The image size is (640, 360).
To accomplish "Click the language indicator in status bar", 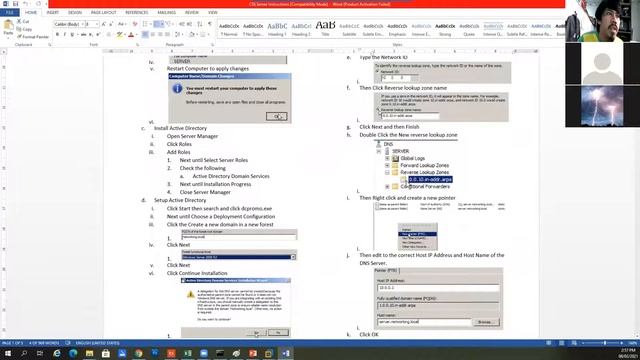I will pyautogui.click(x=98, y=343).
